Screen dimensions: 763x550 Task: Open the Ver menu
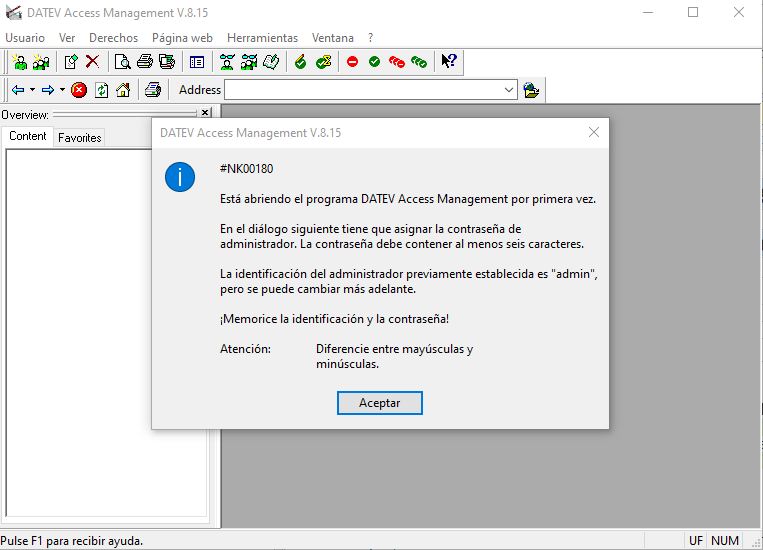pos(67,38)
